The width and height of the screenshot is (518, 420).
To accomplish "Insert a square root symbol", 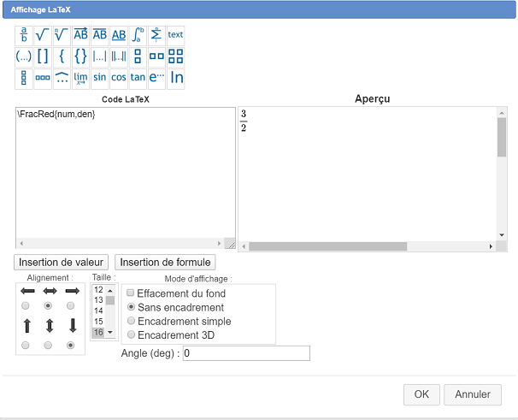I will 43,35.
